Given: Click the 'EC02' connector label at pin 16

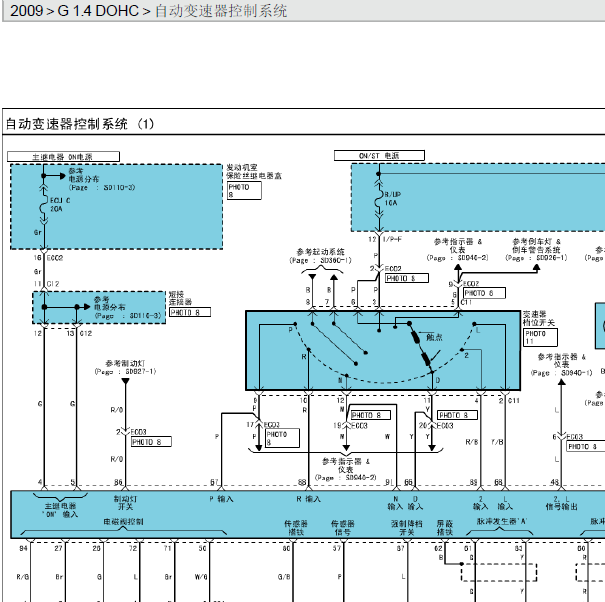Looking at the screenshot, I should pyautogui.click(x=54, y=257).
